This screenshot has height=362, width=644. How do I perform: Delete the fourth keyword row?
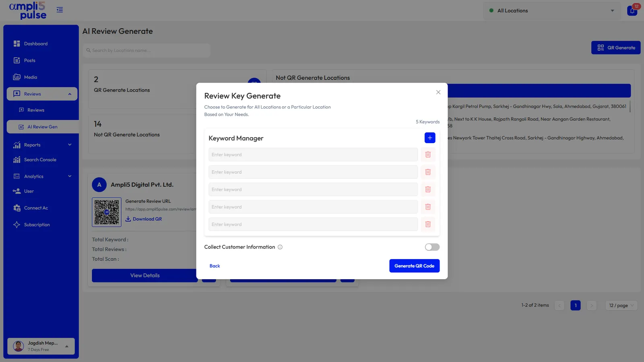(x=428, y=207)
